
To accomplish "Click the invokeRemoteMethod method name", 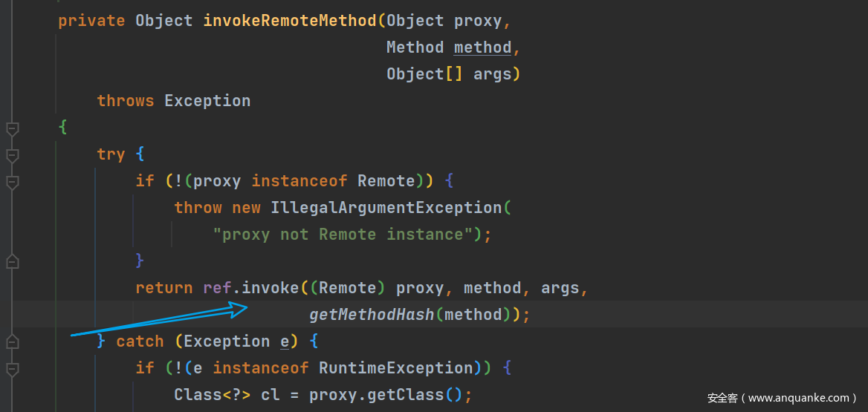I will [290, 21].
